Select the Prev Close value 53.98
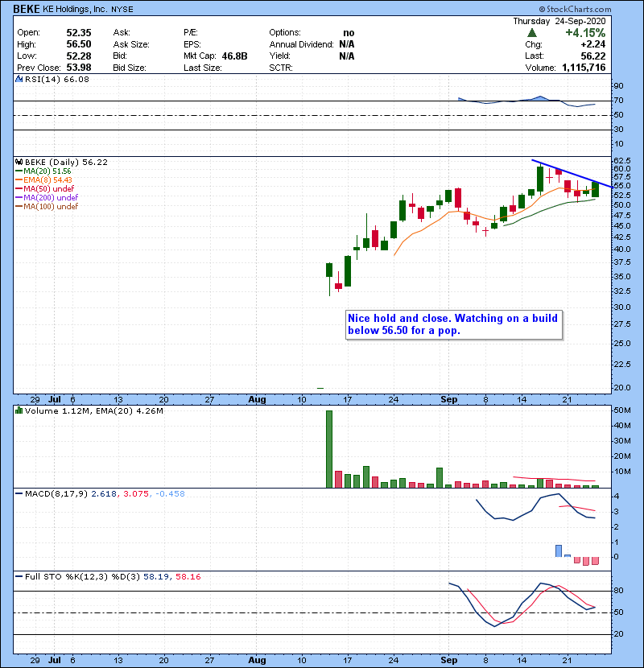644x668 pixels. tap(79, 68)
